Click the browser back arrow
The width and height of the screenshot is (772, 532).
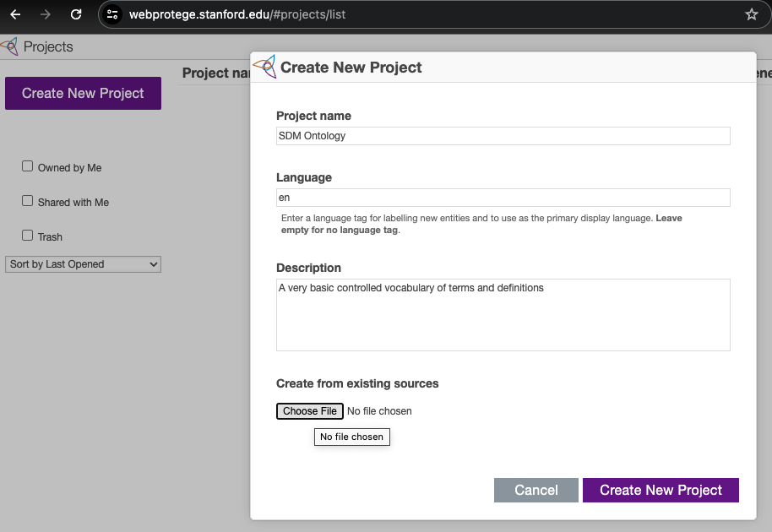[15, 14]
